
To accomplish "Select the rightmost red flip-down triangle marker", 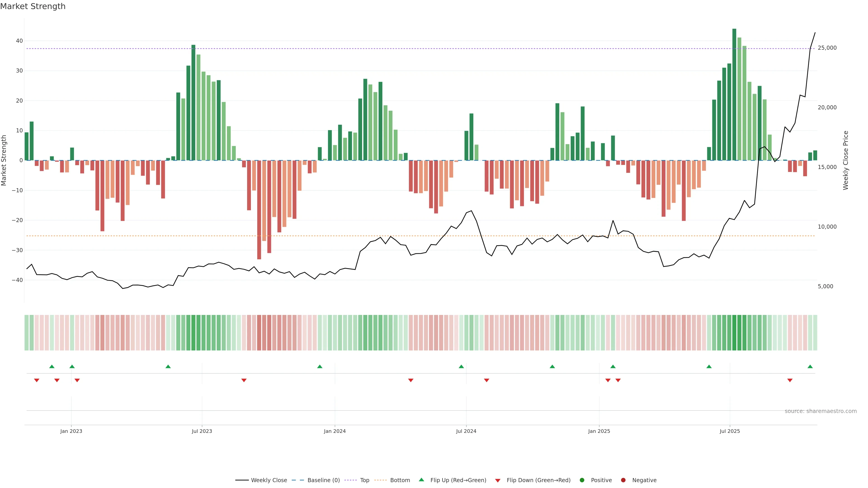I will click(790, 380).
